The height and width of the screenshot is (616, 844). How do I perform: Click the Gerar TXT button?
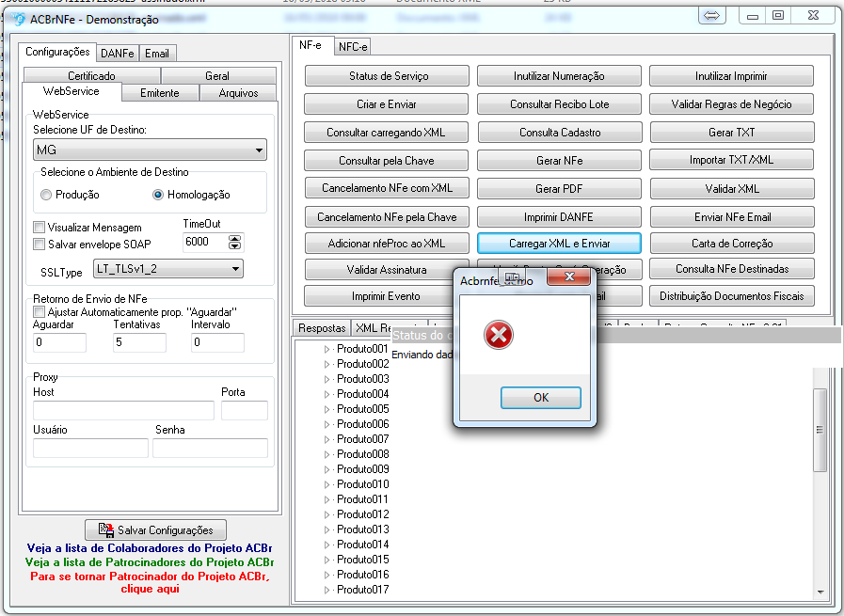(x=732, y=133)
